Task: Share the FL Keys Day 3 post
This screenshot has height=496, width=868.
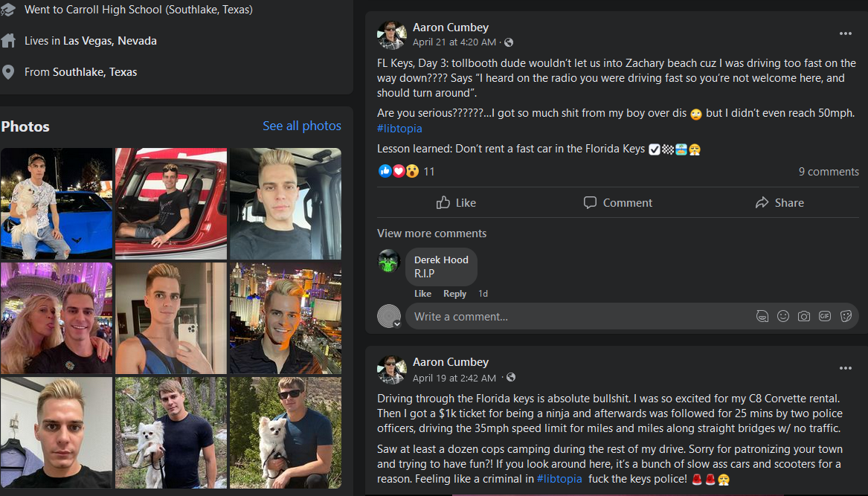Action: (x=779, y=202)
